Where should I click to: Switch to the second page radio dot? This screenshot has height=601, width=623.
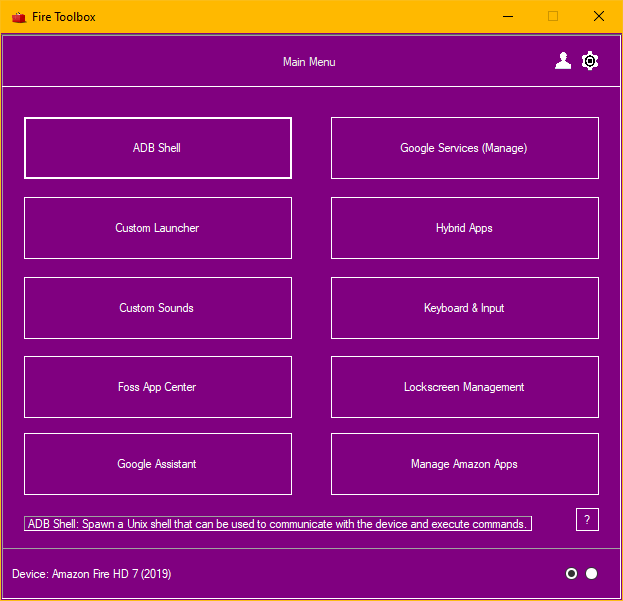(591, 574)
